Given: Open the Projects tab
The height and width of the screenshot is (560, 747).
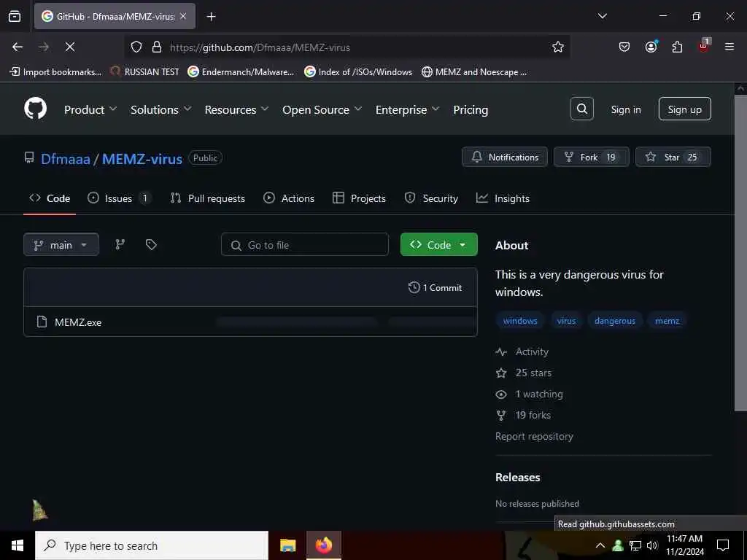Looking at the screenshot, I should pyautogui.click(x=359, y=198).
